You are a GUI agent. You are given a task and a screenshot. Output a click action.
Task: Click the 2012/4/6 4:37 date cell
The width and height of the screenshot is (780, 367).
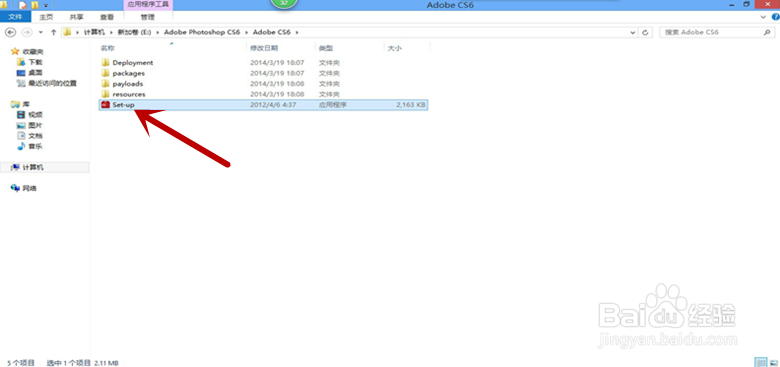[x=273, y=104]
